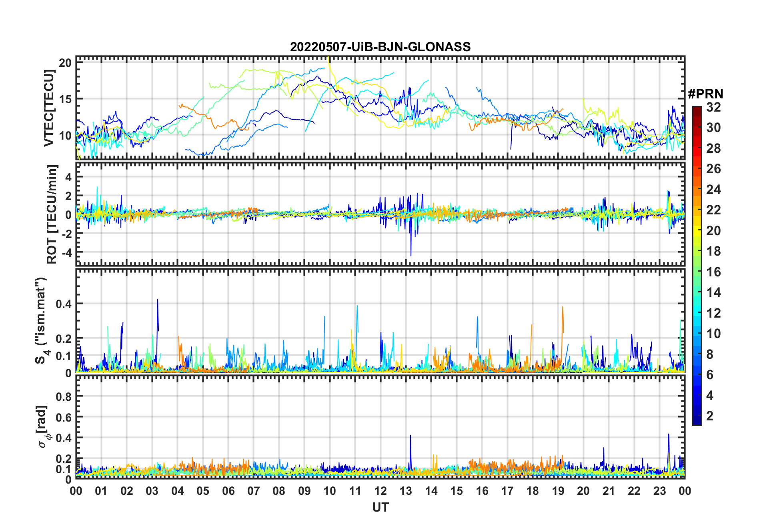
Task: Click the x-axis tick label 07
Action: pyautogui.click(x=254, y=491)
